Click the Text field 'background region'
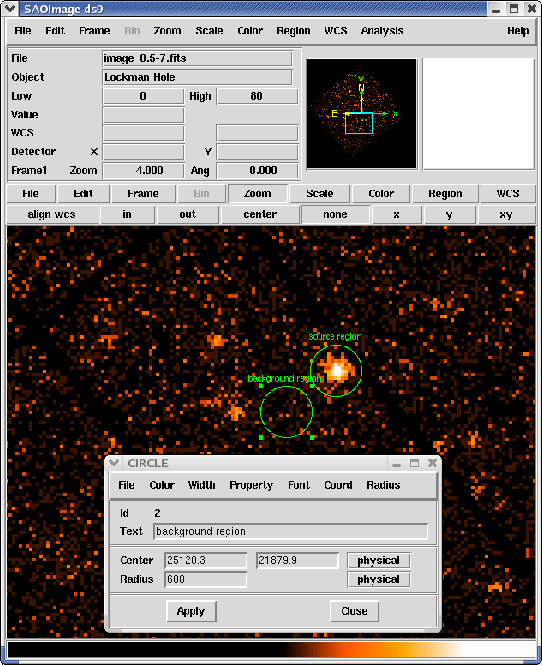The image size is (542, 665). [290, 531]
